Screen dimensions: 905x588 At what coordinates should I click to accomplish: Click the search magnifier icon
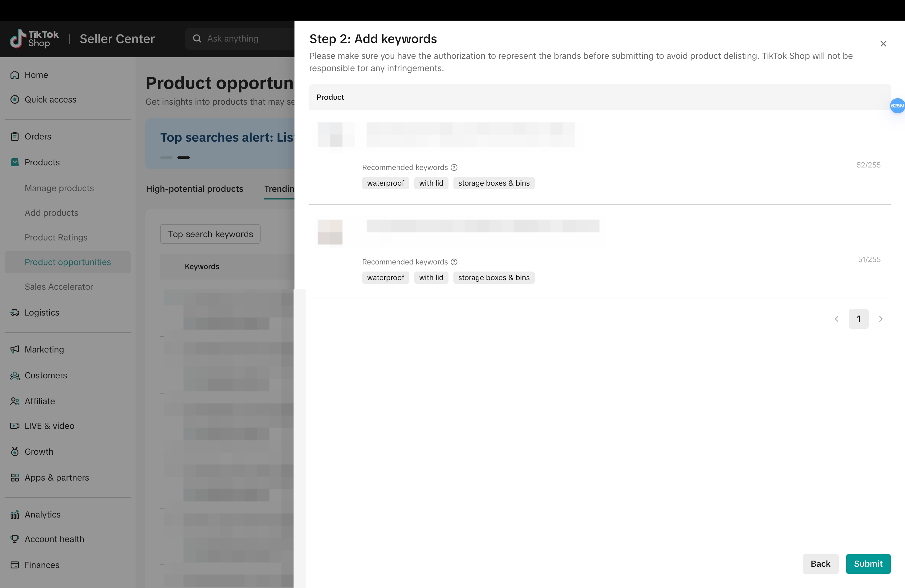(x=197, y=39)
